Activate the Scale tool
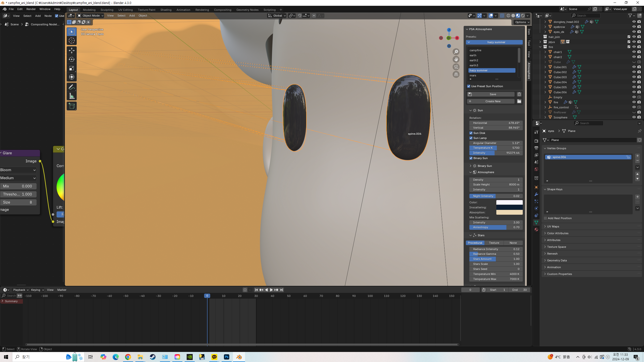 point(72,68)
